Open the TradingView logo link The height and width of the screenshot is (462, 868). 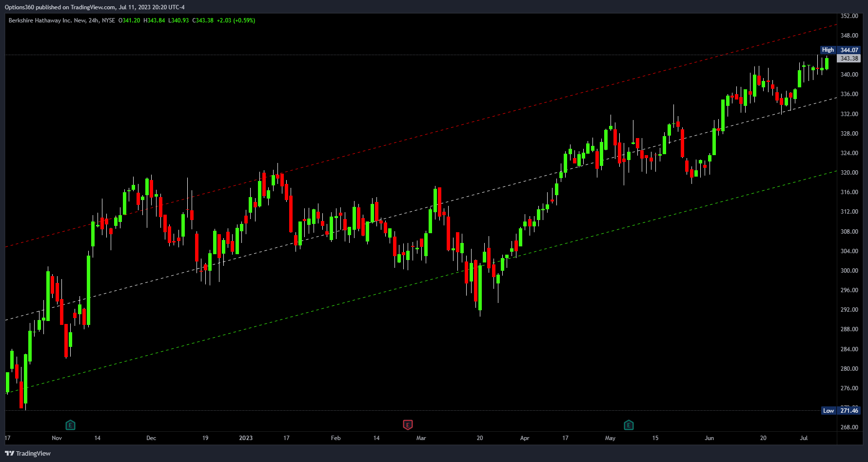coord(28,453)
